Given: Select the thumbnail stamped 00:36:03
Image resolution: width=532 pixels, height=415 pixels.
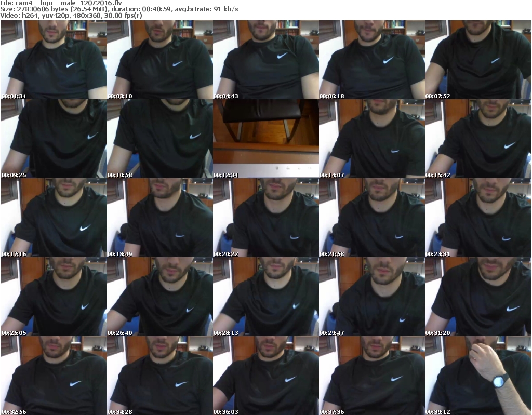Looking at the screenshot, I should coord(266,376).
